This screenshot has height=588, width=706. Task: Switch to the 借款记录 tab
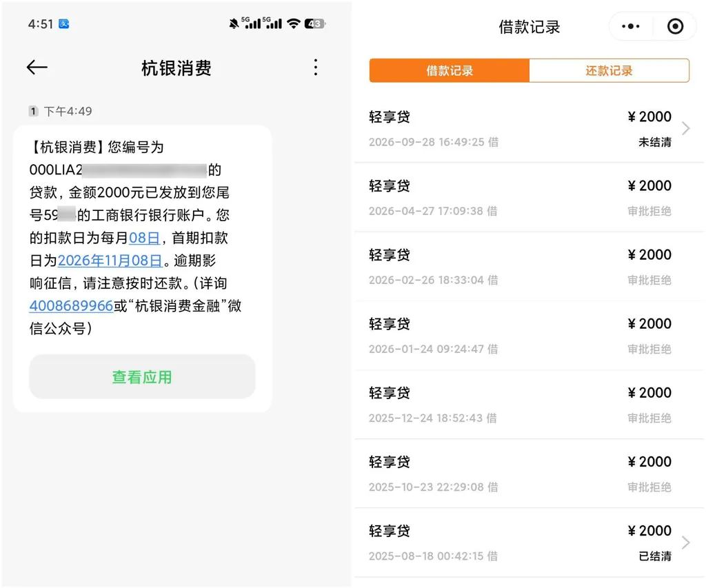tap(450, 71)
